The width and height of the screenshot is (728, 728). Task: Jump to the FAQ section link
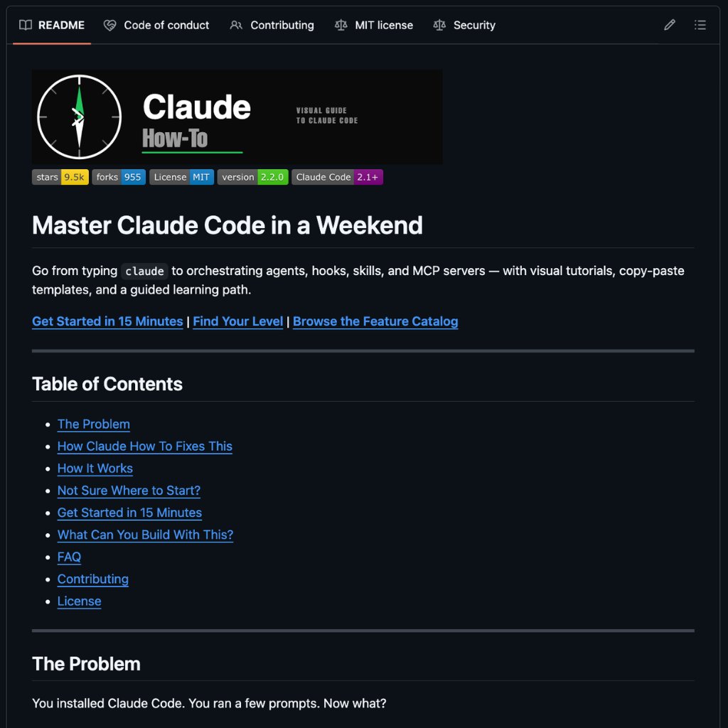pyautogui.click(x=69, y=557)
